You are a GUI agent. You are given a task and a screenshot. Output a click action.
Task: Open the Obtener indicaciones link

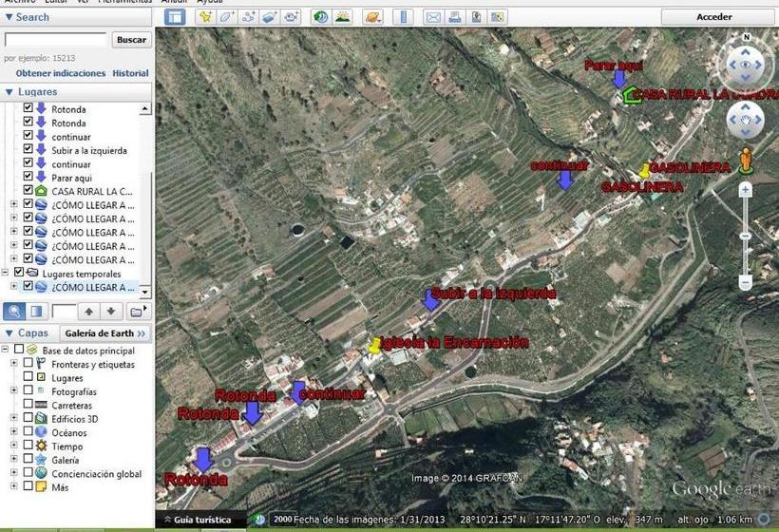[61, 73]
